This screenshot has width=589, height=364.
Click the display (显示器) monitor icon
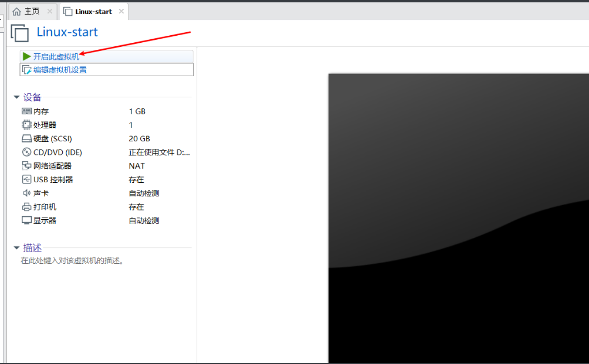[26, 220]
